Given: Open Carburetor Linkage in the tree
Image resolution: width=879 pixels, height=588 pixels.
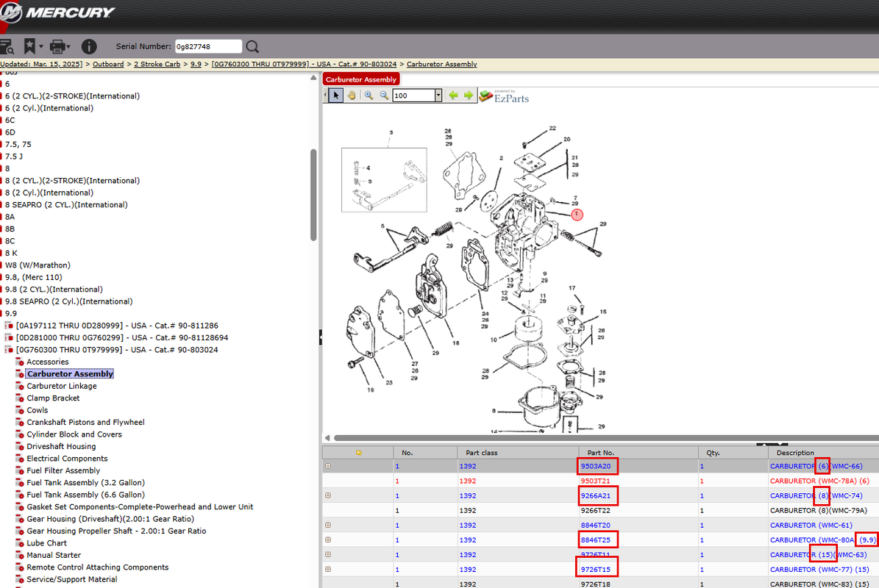Looking at the screenshot, I should 62,386.
